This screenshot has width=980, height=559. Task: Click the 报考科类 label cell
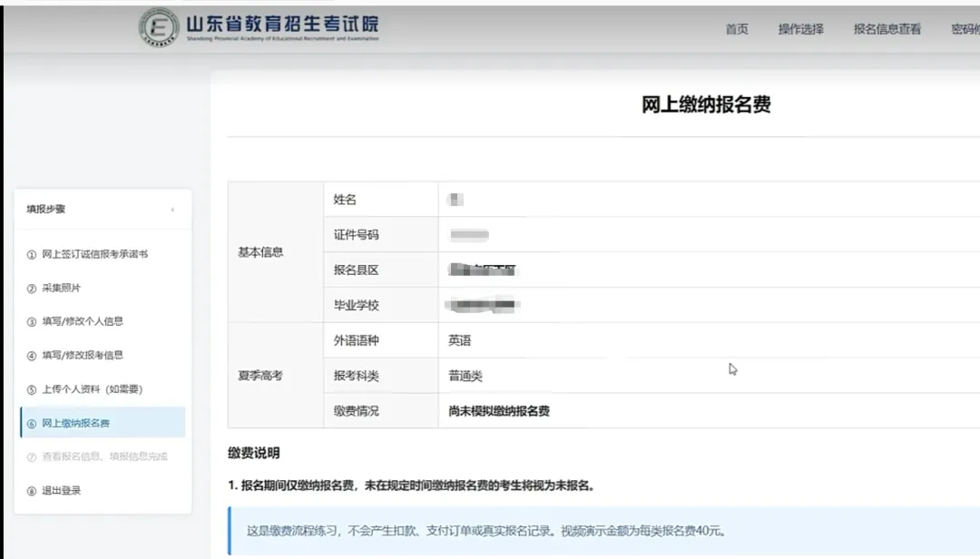pyautogui.click(x=380, y=375)
